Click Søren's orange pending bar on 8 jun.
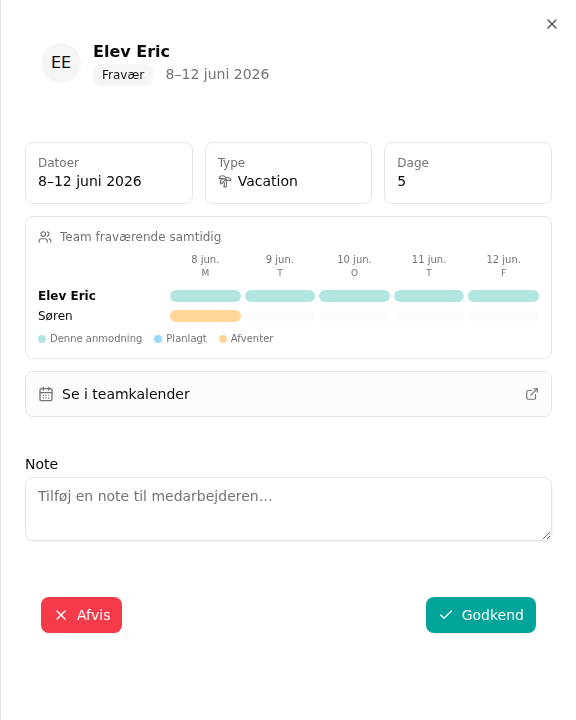This screenshot has height=720, width=576. tap(205, 316)
